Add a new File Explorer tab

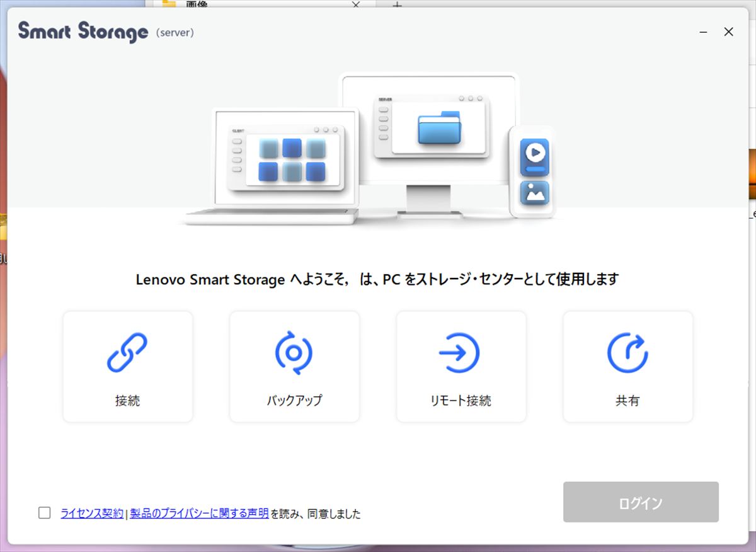(397, 4)
